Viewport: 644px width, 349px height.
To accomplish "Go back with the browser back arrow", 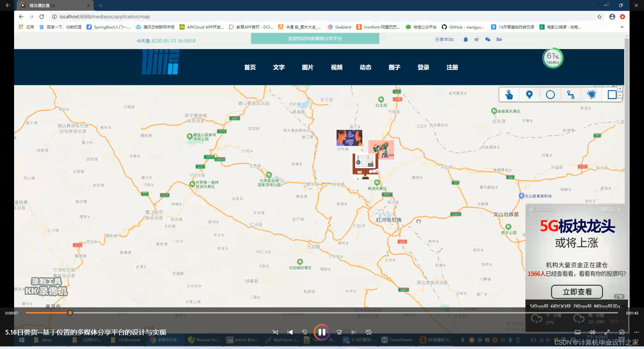I will point(21,16).
